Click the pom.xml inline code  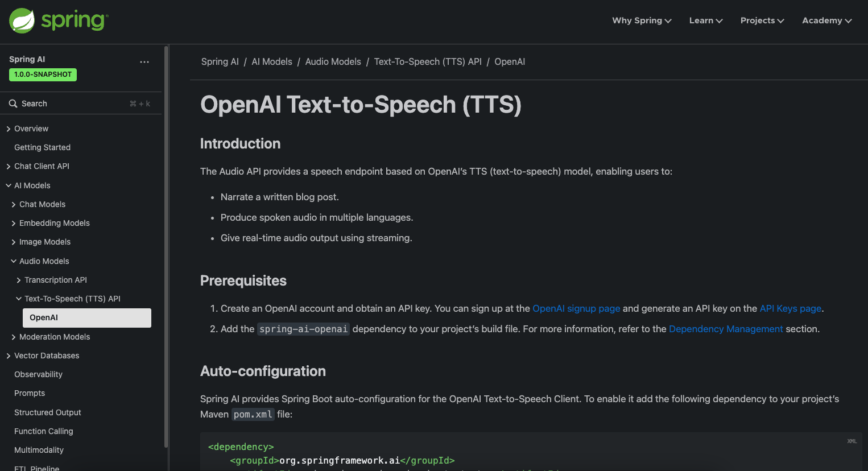pyautogui.click(x=253, y=414)
